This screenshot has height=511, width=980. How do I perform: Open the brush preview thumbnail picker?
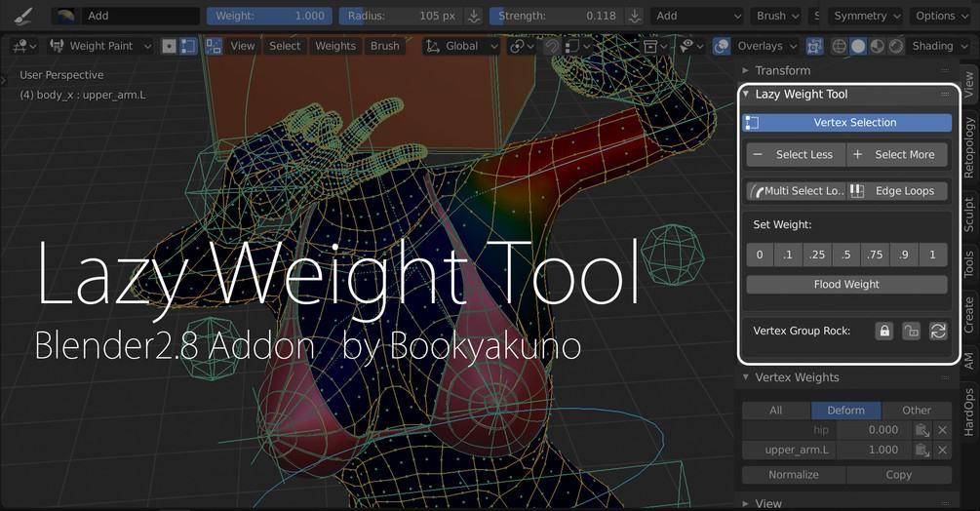click(x=65, y=16)
